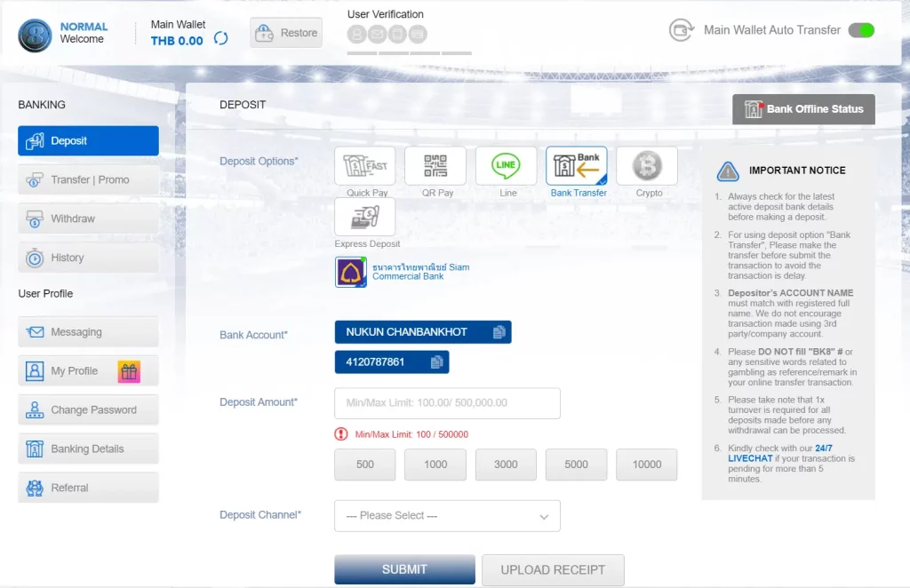Choose the QR Pay deposit option
Screen dimensions: 910x588
435,166
